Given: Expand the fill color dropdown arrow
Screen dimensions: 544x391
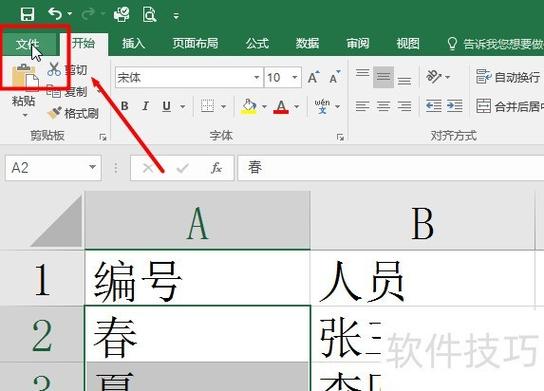Looking at the screenshot, I should coord(264,107).
